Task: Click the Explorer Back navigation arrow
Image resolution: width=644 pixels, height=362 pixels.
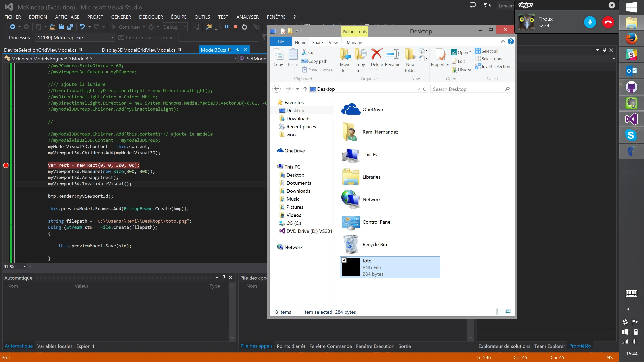Action: pos(276,89)
